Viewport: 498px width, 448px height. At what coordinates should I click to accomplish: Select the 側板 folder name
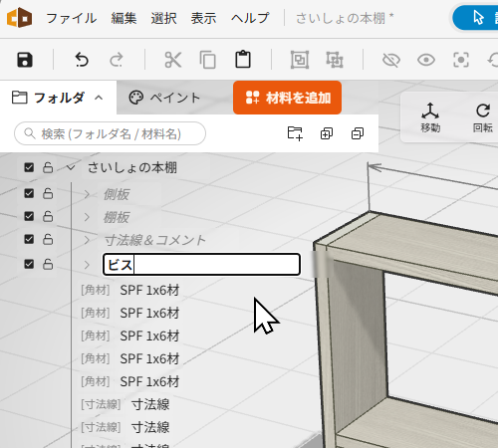[117, 194]
